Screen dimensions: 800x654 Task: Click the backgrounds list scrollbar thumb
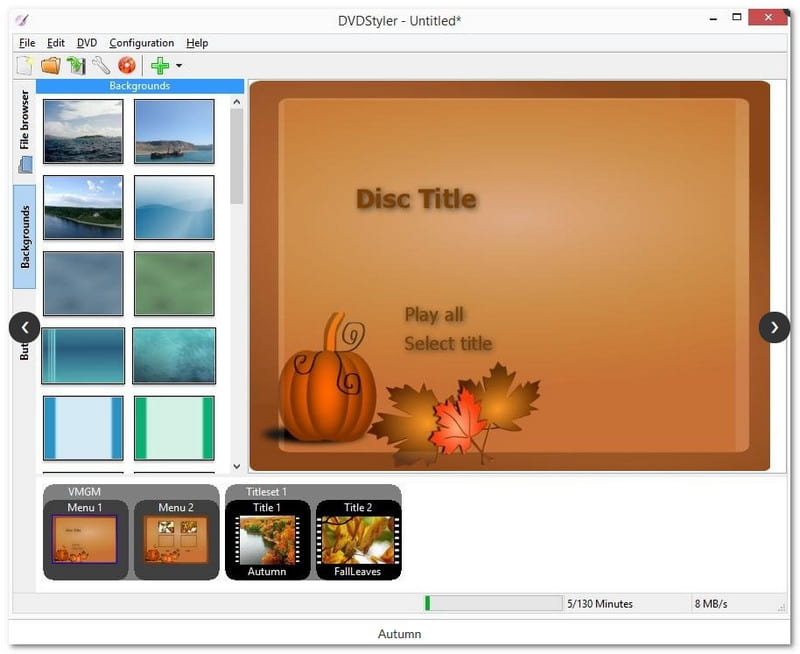coord(236,157)
